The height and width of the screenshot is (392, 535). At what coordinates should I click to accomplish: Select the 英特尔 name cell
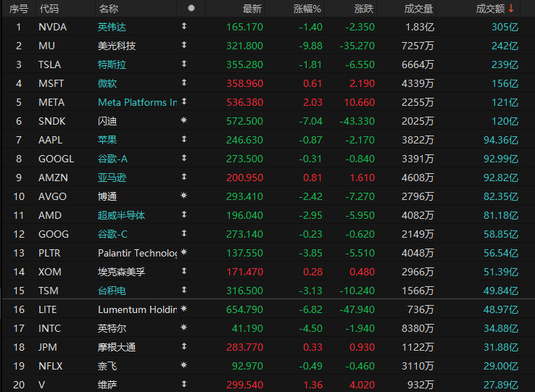point(112,328)
